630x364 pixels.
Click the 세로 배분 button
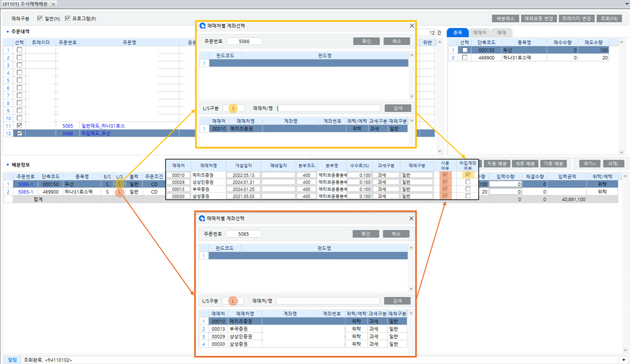pos(524,164)
